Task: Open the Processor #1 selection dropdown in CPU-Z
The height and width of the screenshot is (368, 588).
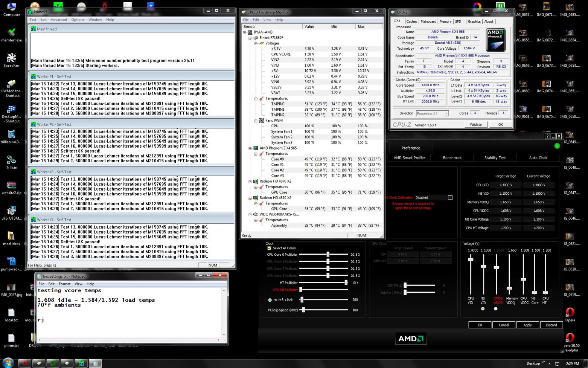Action: click(432, 113)
